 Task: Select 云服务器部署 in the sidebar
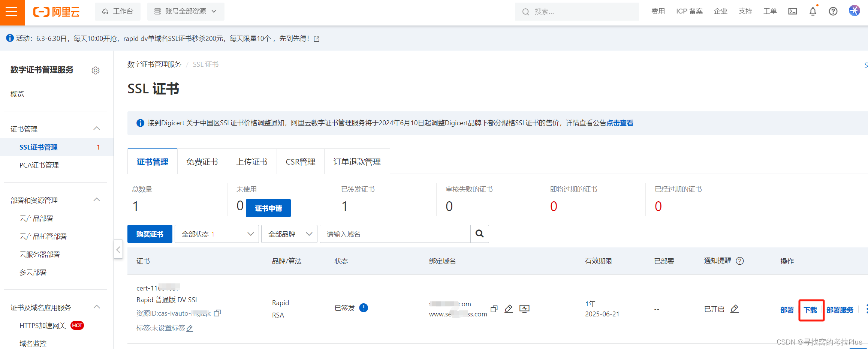click(40, 255)
